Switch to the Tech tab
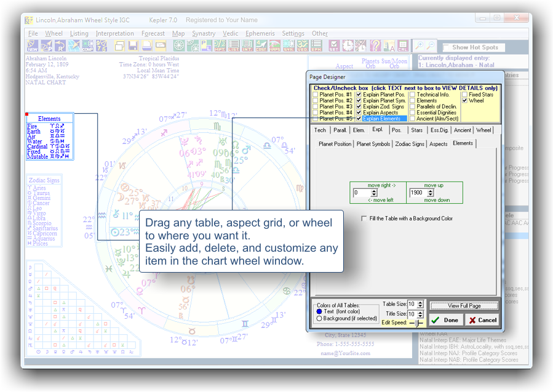This screenshot has height=392, width=553. (320, 130)
